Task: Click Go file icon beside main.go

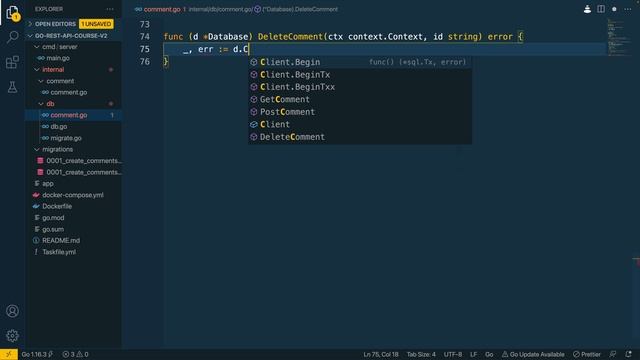Action: point(40,58)
